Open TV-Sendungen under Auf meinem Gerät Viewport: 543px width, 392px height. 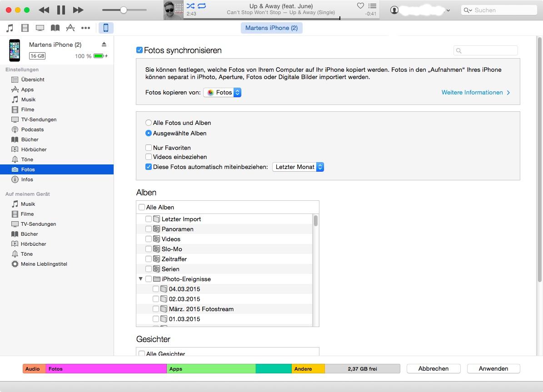38,224
